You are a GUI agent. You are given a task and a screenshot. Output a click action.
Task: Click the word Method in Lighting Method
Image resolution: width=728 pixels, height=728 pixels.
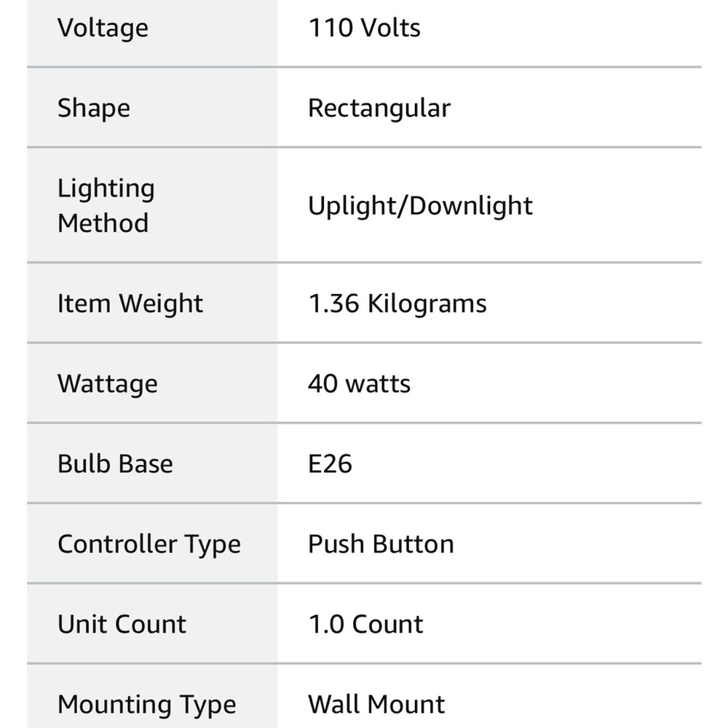coord(103,223)
